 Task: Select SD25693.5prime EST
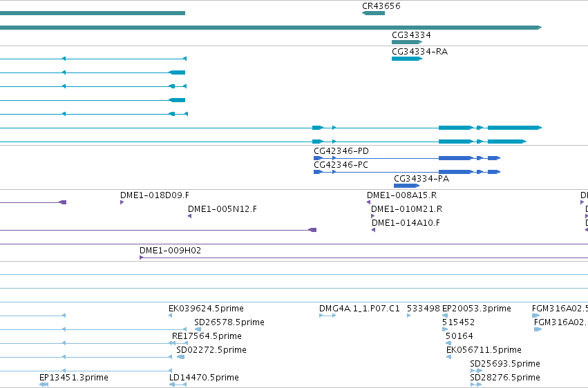(x=476, y=371)
